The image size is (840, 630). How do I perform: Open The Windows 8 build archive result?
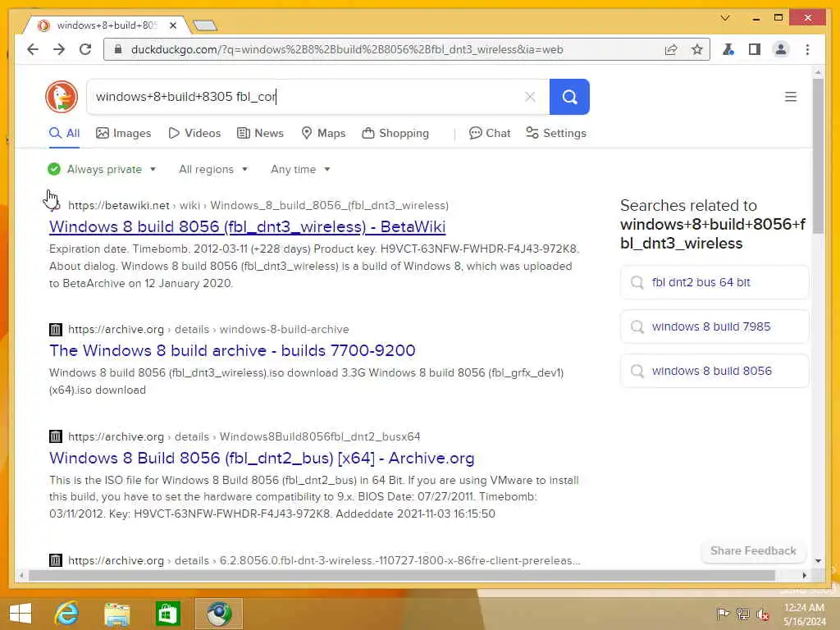point(232,350)
